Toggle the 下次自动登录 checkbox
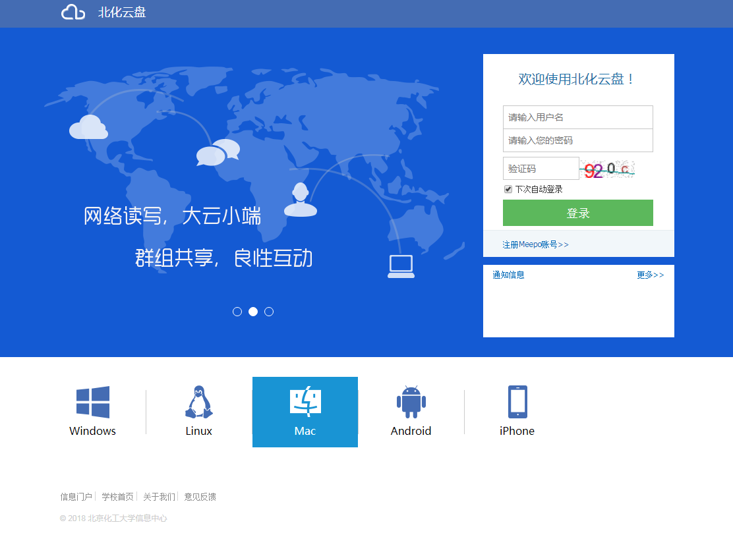 tap(508, 189)
